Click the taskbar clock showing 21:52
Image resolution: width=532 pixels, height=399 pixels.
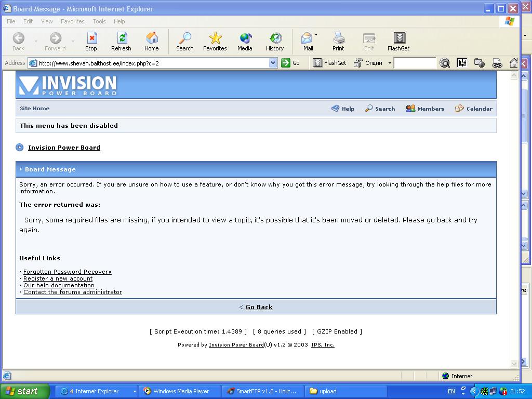(517, 391)
